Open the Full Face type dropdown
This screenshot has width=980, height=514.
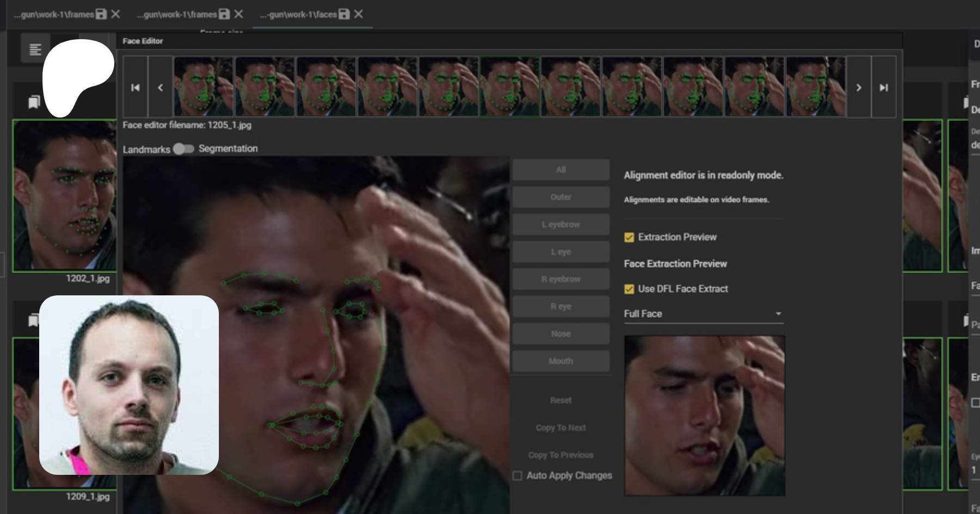click(703, 314)
